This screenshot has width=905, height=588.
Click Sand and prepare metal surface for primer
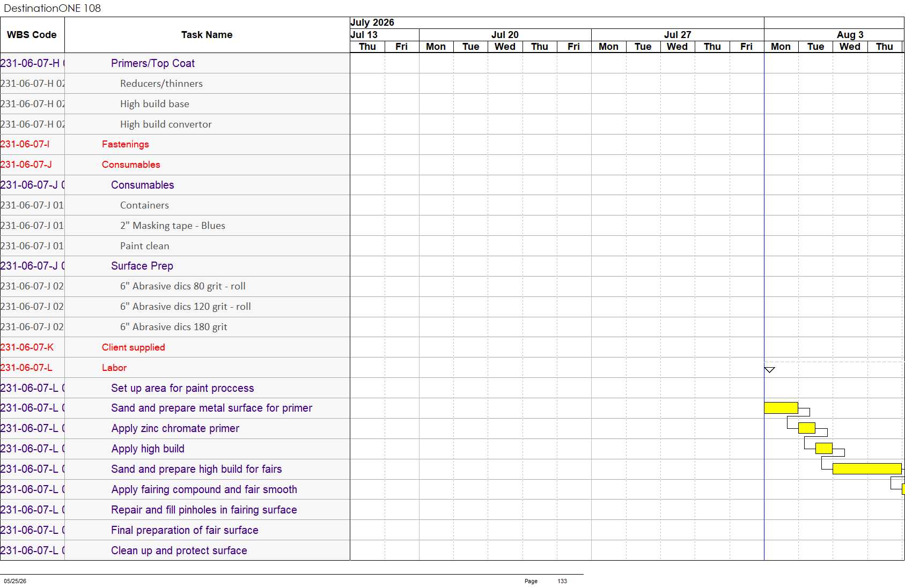211,408
